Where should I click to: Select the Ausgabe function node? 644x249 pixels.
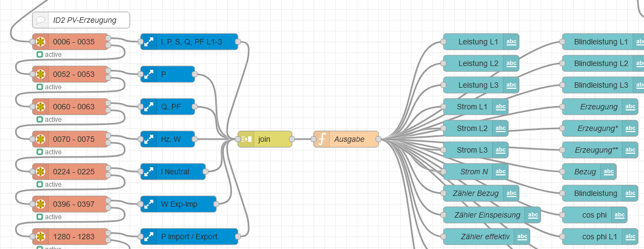pos(346,139)
